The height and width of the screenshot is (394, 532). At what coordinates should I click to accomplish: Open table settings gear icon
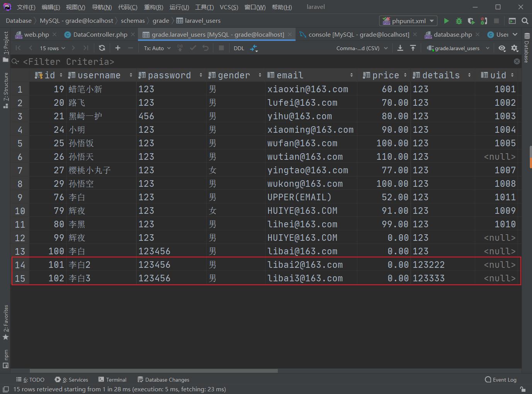coord(515,48)
